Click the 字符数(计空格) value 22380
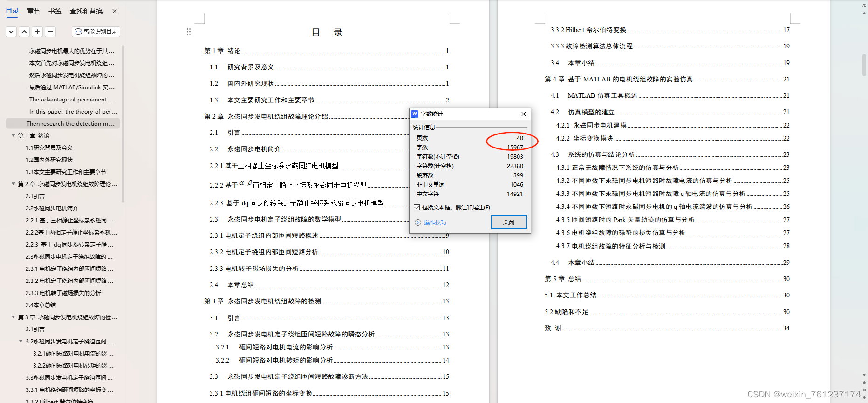Image resolution: width=868 pixels, height=403 pixels. 515,166
